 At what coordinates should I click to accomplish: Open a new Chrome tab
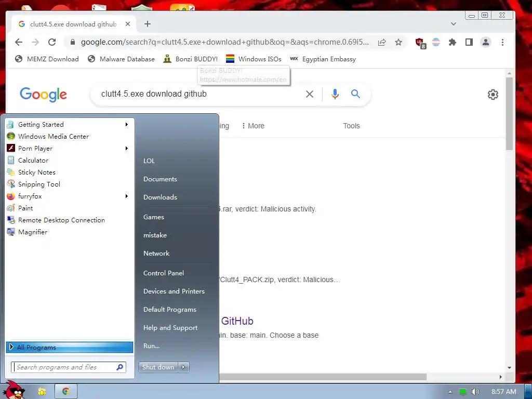pos(147,24)
